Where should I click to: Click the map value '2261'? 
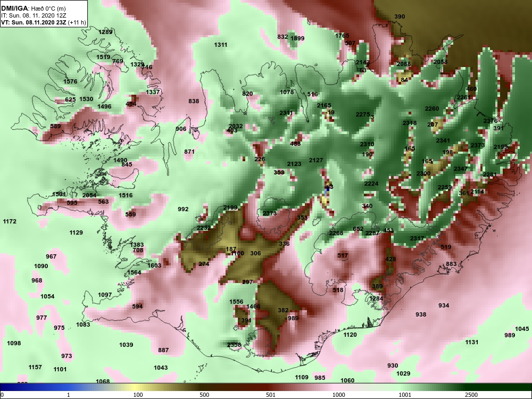coord(464,97)
